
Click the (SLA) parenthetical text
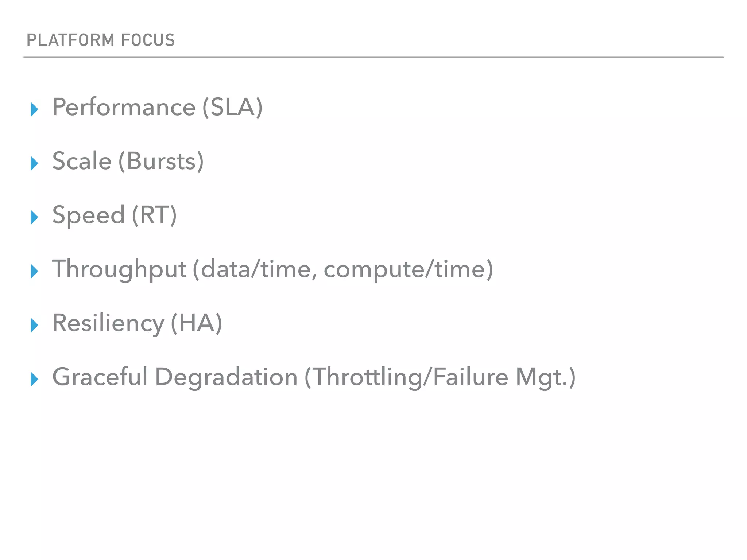(x=232, y=108)
